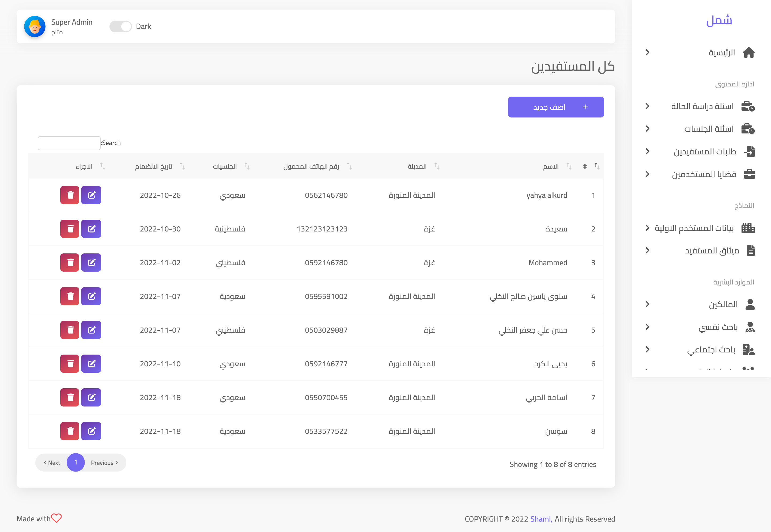
Task: Click the home icon in sidebar
Action: point(748,53)
